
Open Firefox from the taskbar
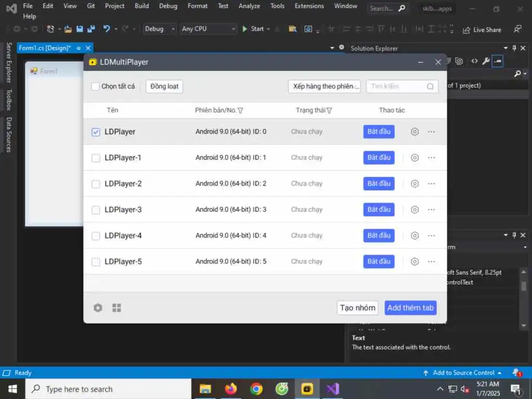231,389
